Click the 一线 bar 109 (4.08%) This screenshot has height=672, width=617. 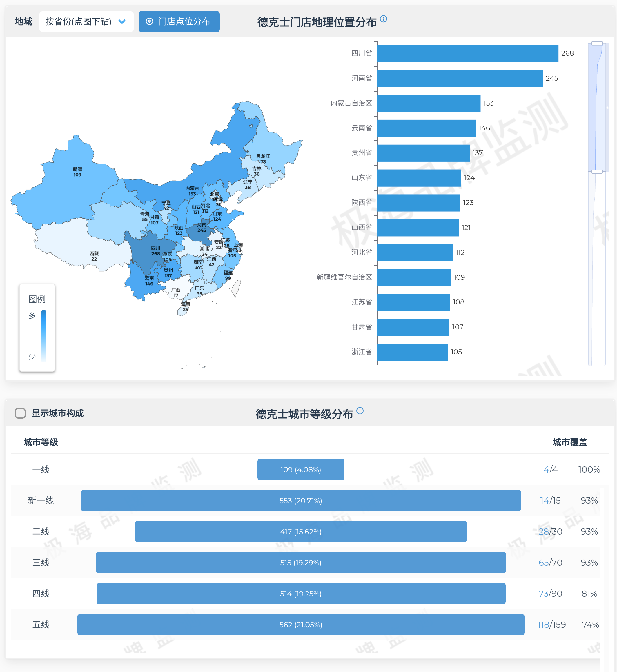300,469
